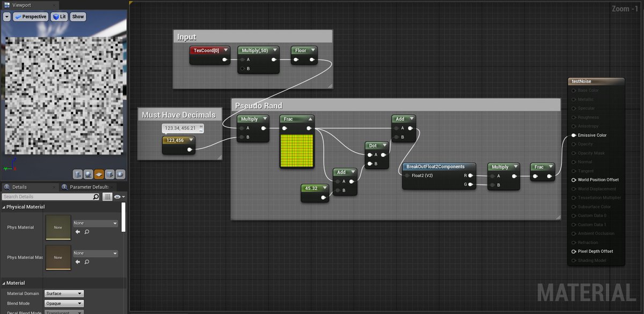The width and height of the screenshot is (644, 314).
Task: Select the cube preview mesh icon
Action: tap(109, 174)
